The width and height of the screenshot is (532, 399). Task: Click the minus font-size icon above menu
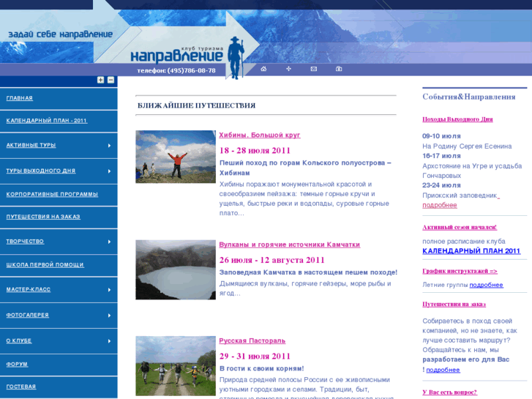[111, 80]
